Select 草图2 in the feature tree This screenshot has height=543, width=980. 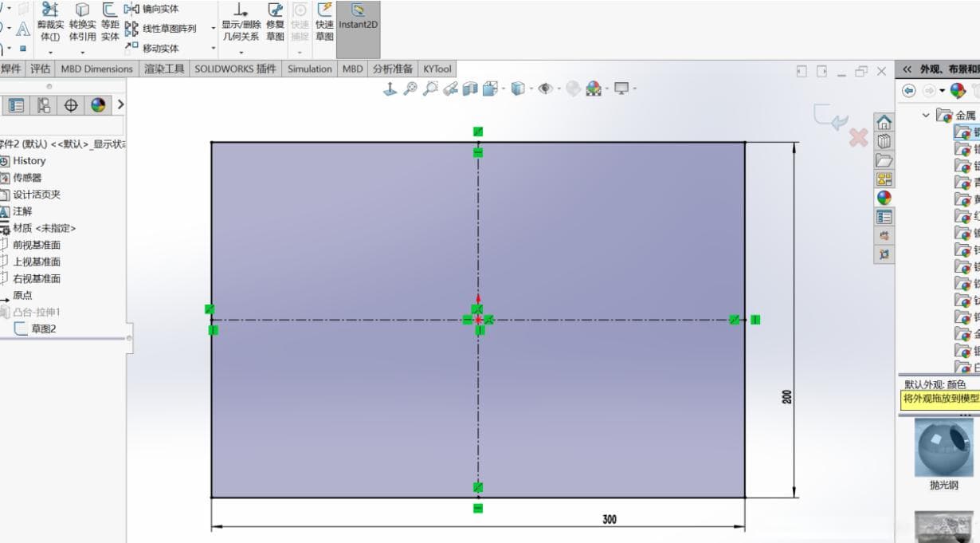click(x=36, y=329)
